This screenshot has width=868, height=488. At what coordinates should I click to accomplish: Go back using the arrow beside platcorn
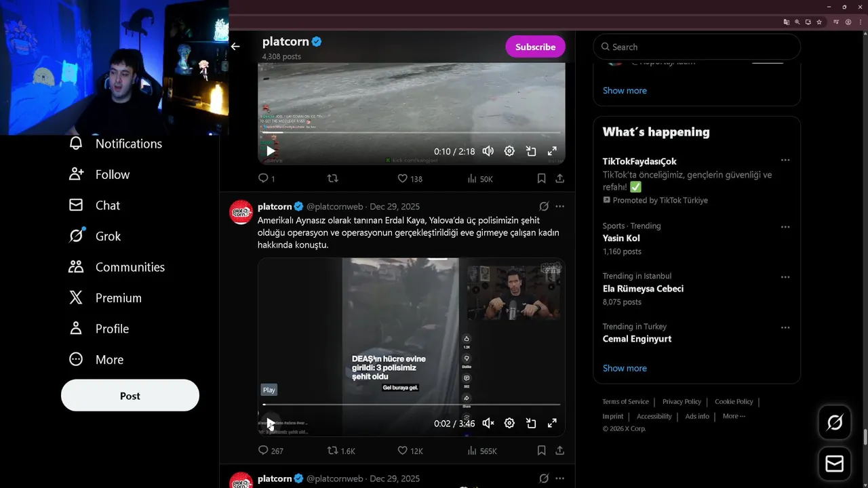pos(235,47)
